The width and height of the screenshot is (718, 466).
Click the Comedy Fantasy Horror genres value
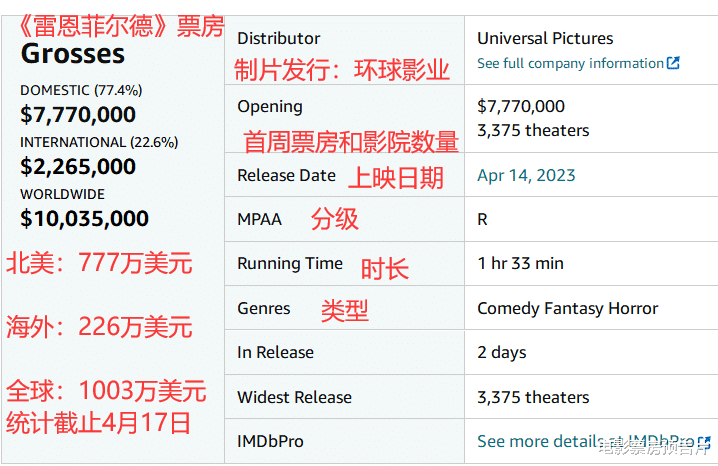coord(567,309)
